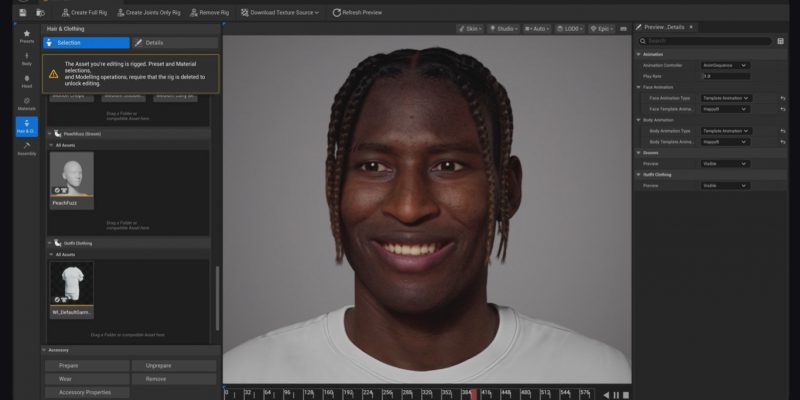Click the stop playback button

626,395
